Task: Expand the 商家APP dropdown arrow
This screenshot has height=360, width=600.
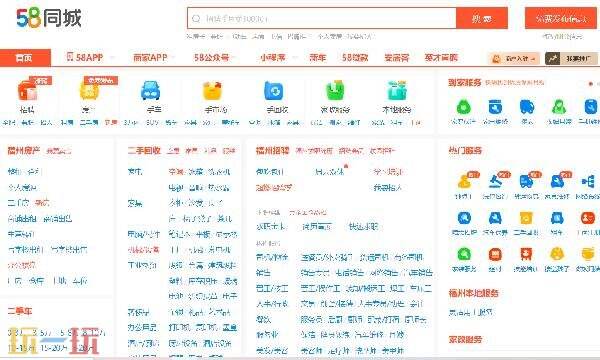Action: point(173,58)
